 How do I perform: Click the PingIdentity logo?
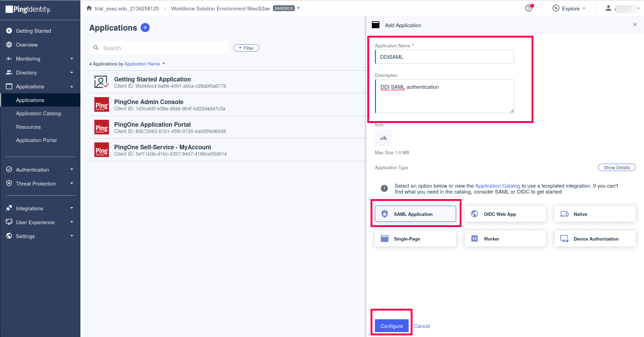click(x=28, y=9)
